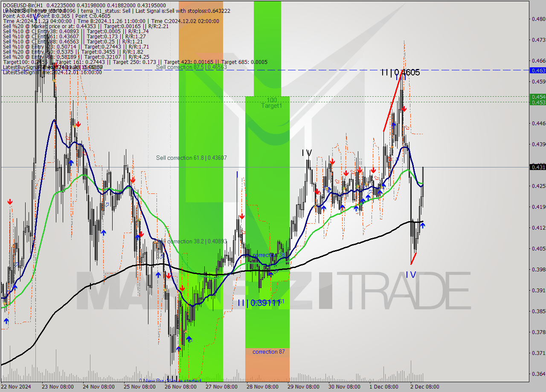This screenshot has width=546, height=392.
Task: Click the 0.385 price axis value
Action: click(539, 311)
